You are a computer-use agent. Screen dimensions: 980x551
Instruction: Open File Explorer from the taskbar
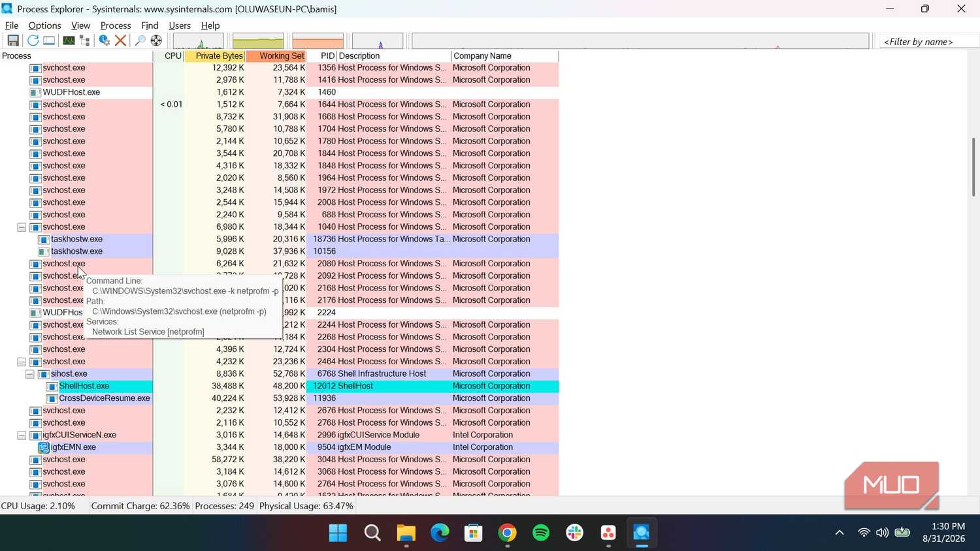[x=406, y=533]
